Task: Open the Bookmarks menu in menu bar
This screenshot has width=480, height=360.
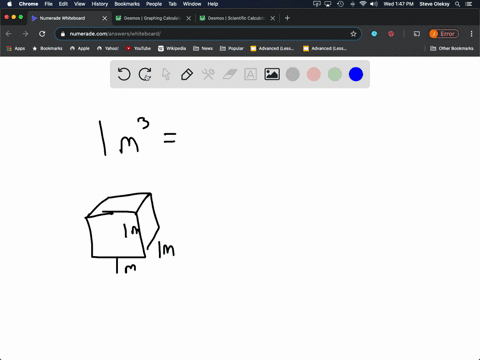Action: pos(127,4)
